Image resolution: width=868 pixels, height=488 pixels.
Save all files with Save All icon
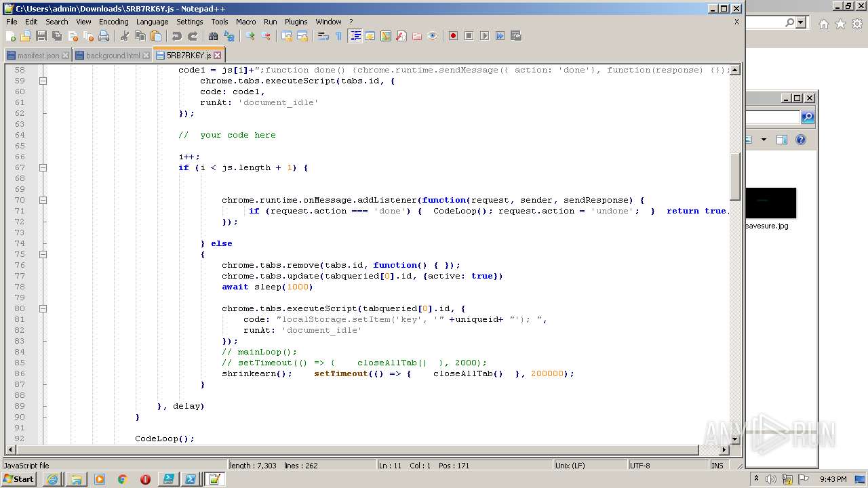tap(57, 36)
